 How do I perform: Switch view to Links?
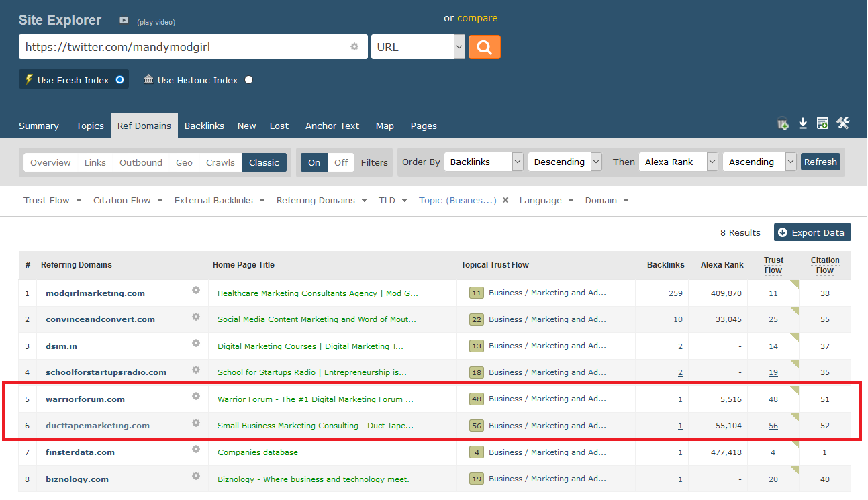pos(95,162)
